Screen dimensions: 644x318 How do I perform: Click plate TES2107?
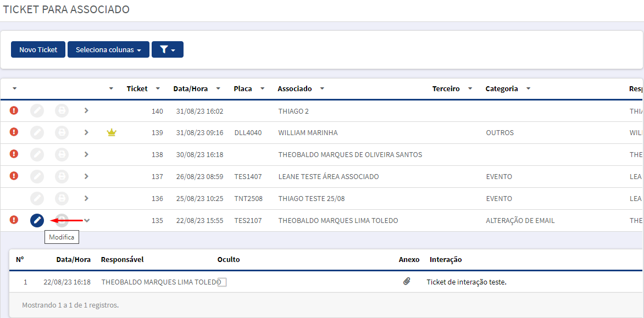(248, 220)
